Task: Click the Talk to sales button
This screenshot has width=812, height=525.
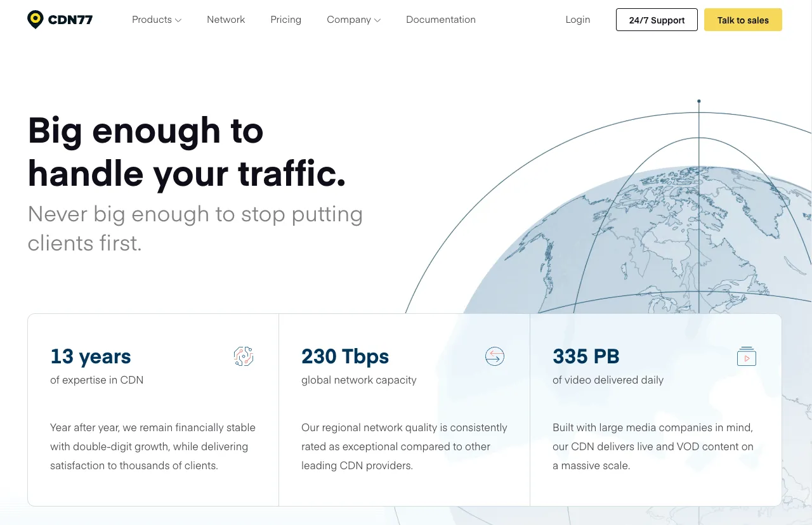Action: pyautogui.click(x=743, y=20)
